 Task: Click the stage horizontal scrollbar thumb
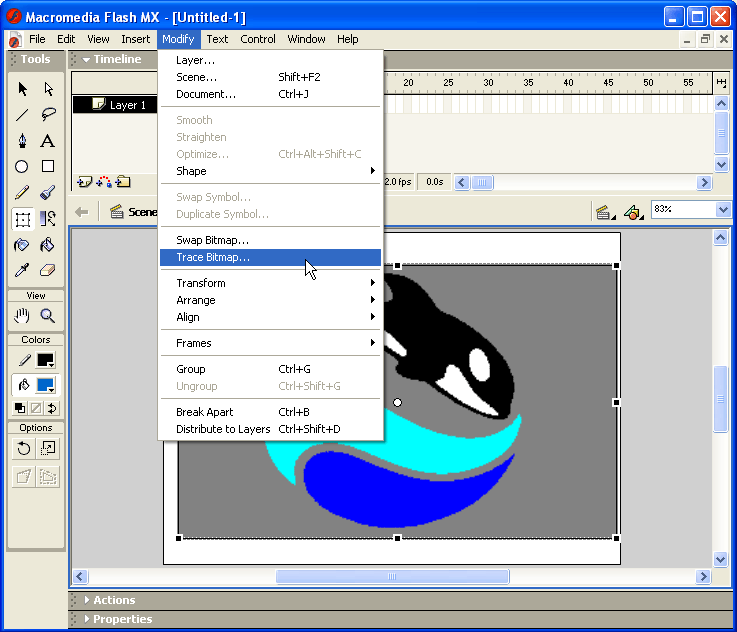[x=392, y=576]
